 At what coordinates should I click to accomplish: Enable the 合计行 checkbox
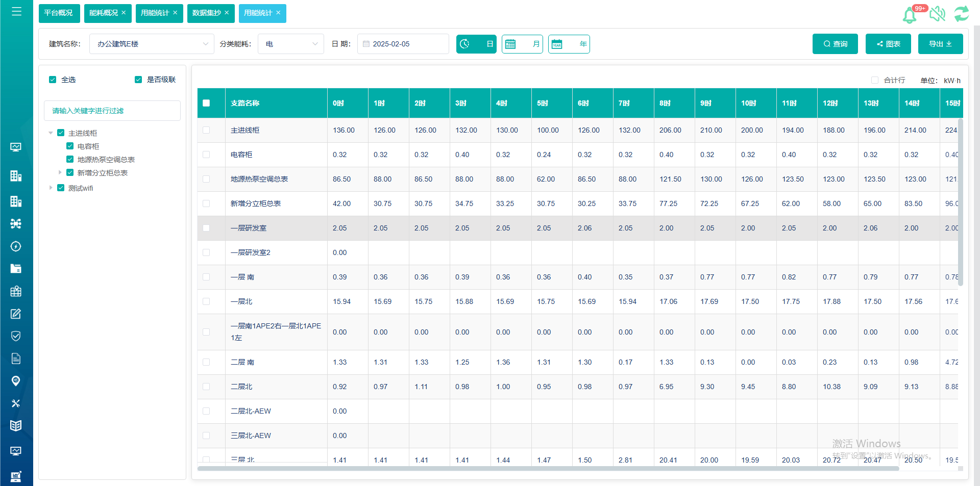pos(875,80)
